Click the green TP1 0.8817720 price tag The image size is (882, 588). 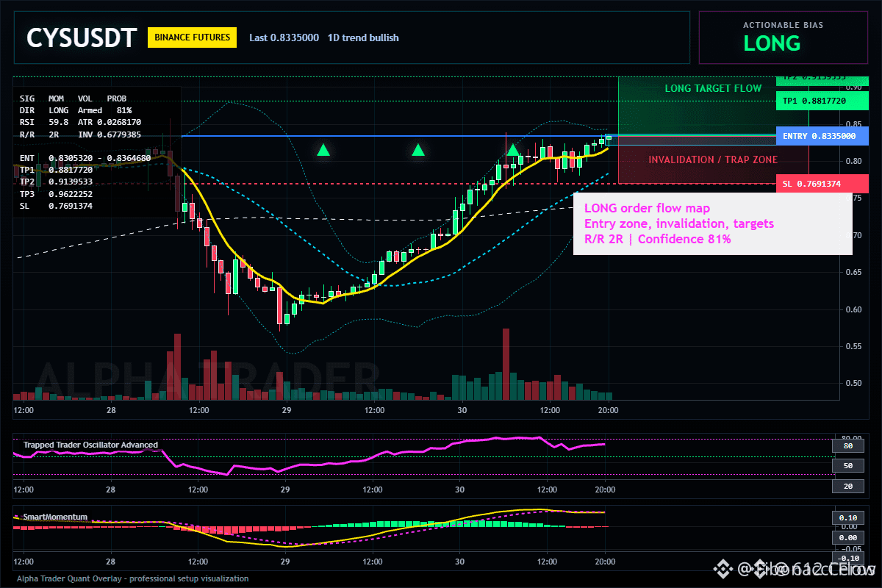821,101
